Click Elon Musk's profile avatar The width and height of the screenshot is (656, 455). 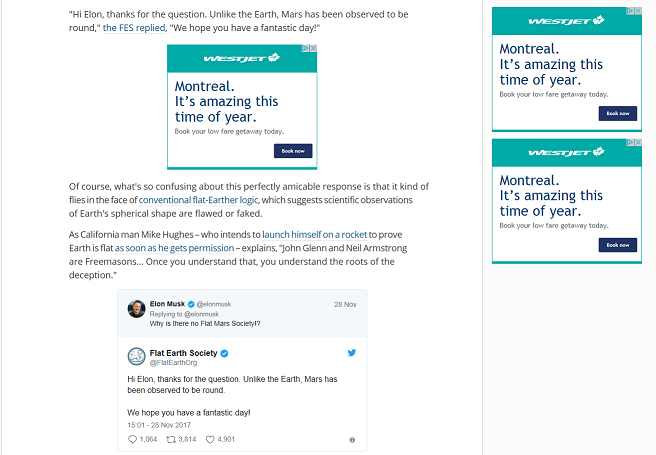pos(136,308)
